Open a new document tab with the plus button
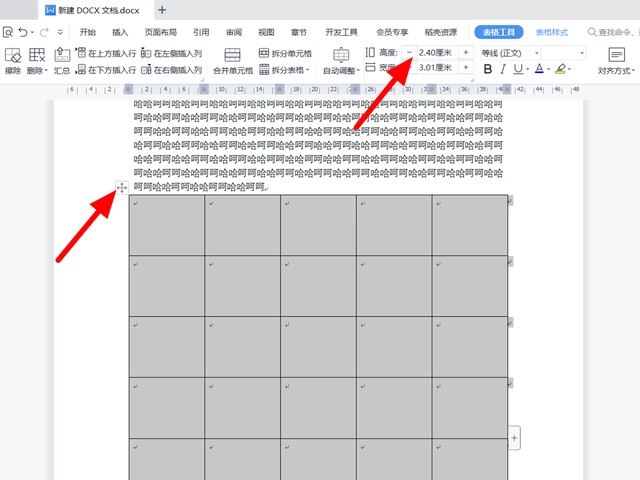640x480 pixels. (x=162, y=10)
